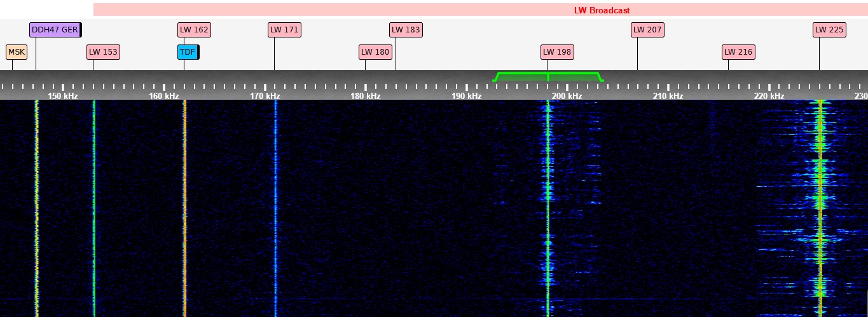Click the LW 183 station label
This screenshot has width=868, height=317.
(406, 30)
